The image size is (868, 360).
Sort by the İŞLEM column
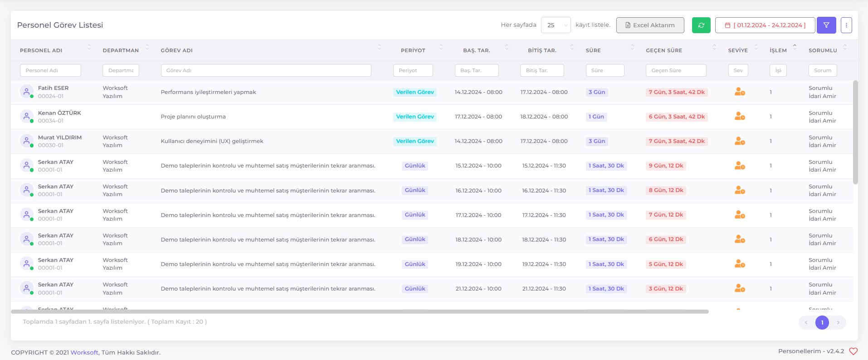[795, 47]
